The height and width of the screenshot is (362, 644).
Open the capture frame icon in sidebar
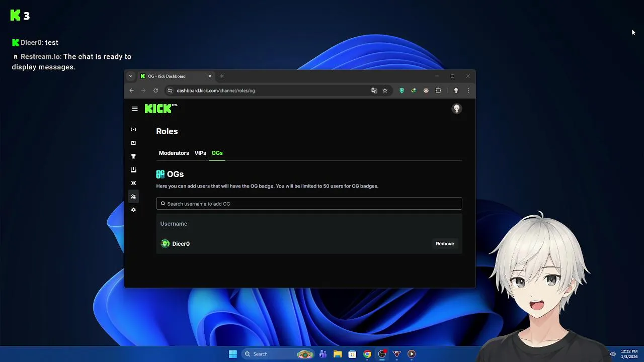point(133,183)
